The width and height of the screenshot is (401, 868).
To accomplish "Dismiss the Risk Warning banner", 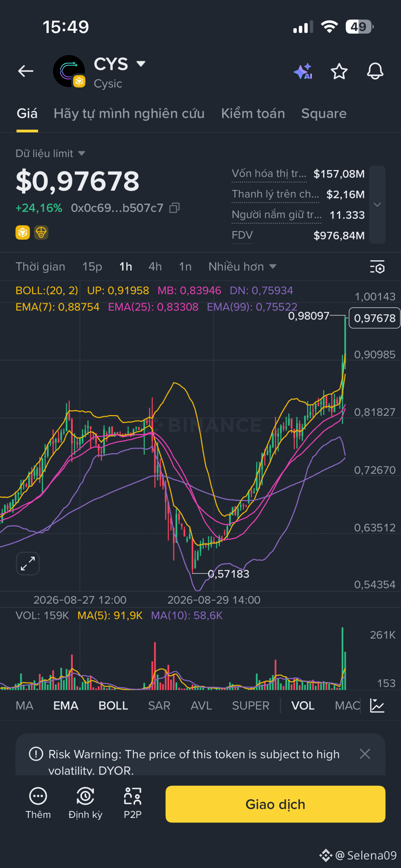I will [365, 754].
